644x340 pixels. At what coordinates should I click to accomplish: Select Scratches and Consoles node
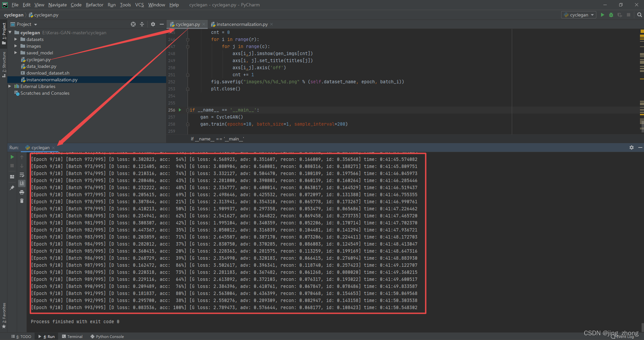[x=45, y=93]
